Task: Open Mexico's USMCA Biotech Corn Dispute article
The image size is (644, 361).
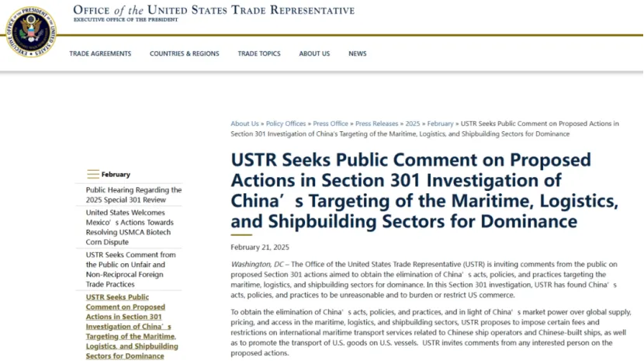Action: click(x=130, y=227)
